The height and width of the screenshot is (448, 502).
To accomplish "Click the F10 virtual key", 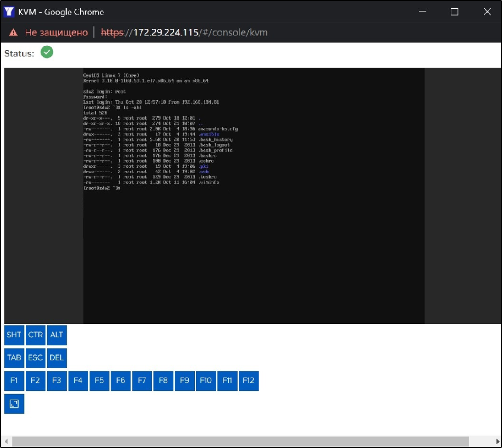I will (x=206, y=381).
